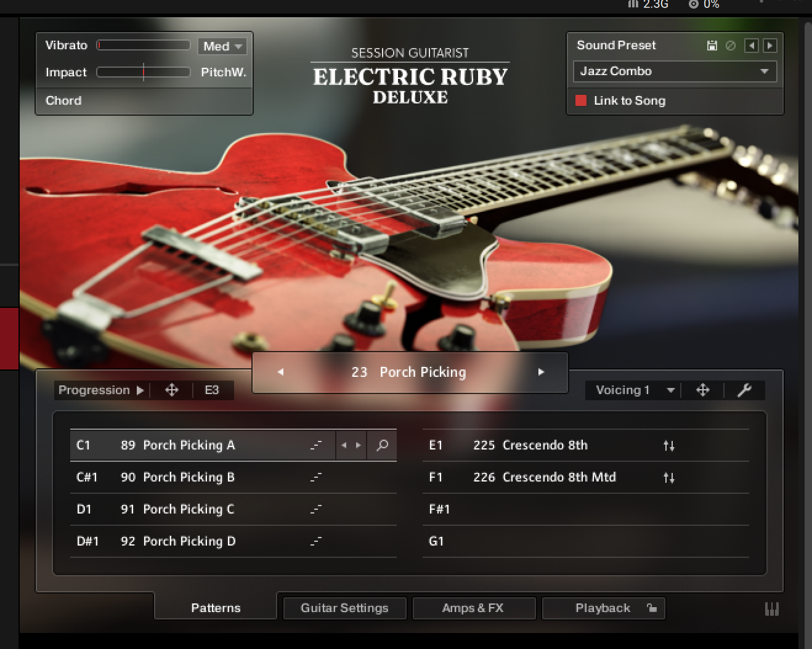Show the keyboard via the piano keys icon

point(771,609)
